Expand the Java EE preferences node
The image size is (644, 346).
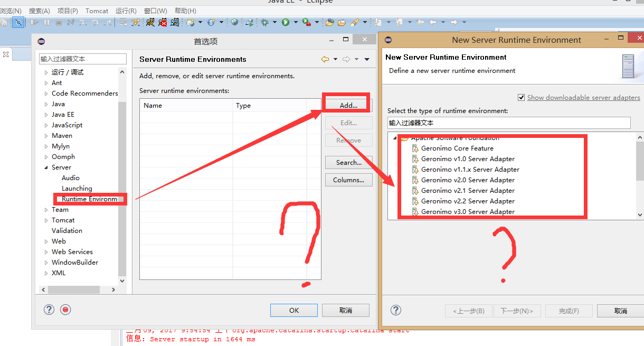click(46, 115)
